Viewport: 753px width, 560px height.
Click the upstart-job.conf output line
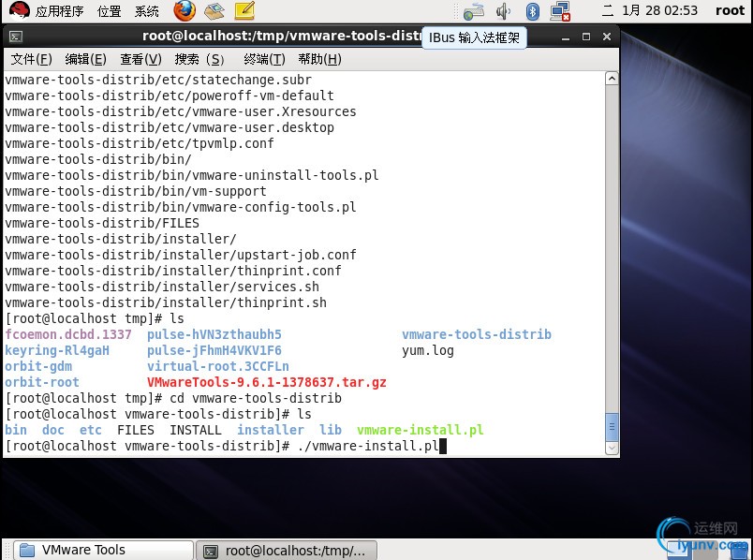point(181,255)
